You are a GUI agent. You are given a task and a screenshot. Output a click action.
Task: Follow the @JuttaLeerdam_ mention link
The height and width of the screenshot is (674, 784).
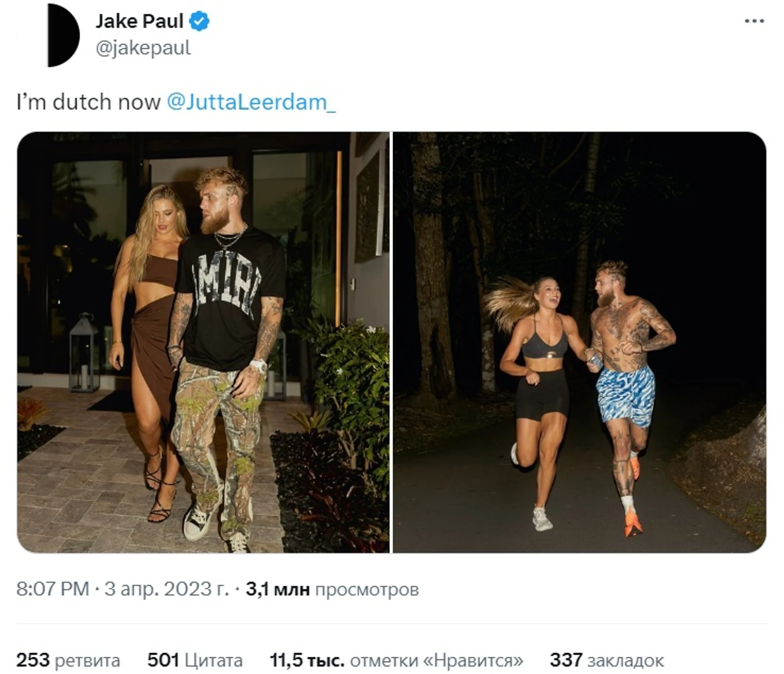tap(251, 102)
